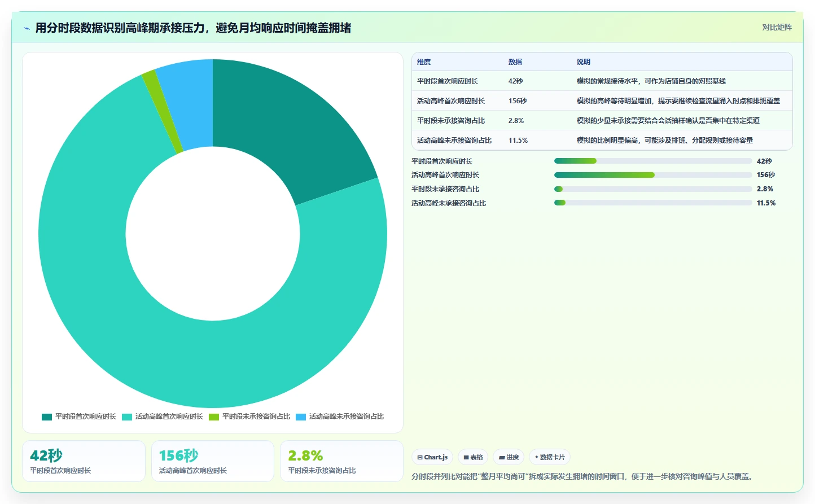Click the description starting 模拟的常规接待水平

click(x=651, y=81)
